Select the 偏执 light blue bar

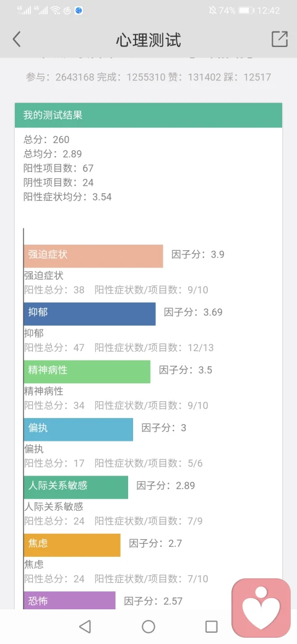79,430
